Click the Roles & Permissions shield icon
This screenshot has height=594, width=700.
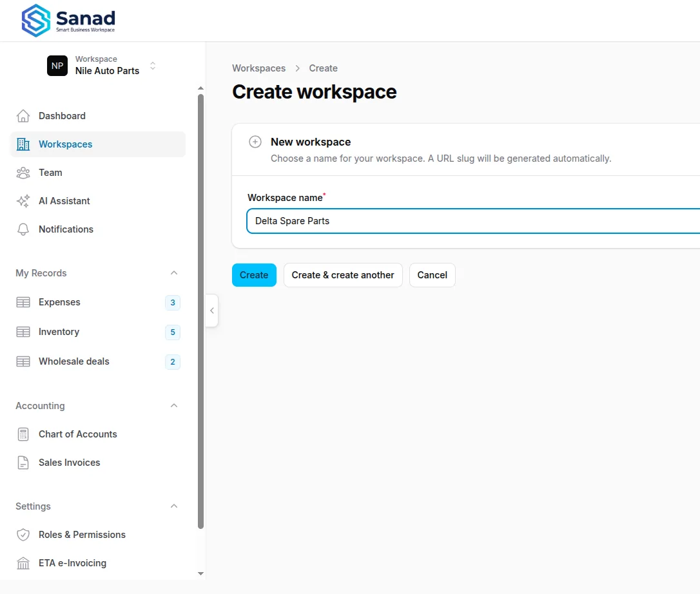(x=23, y=535)
